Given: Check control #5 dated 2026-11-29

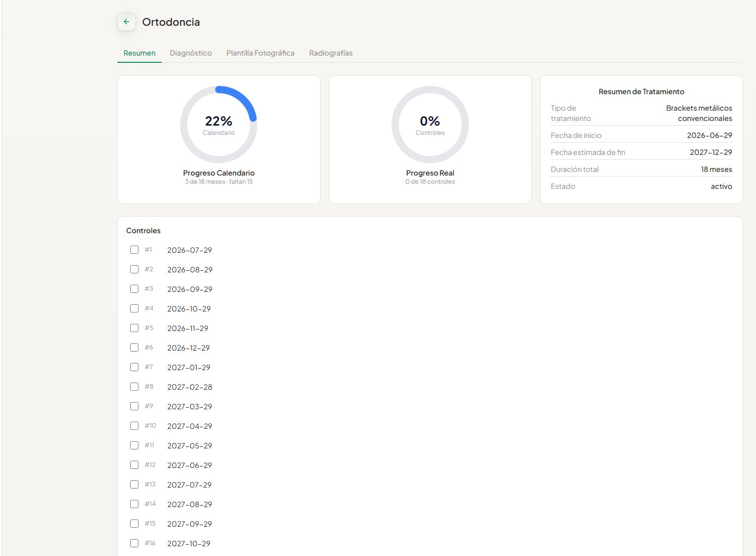Looking at the screenshot, I should (134, 328).
